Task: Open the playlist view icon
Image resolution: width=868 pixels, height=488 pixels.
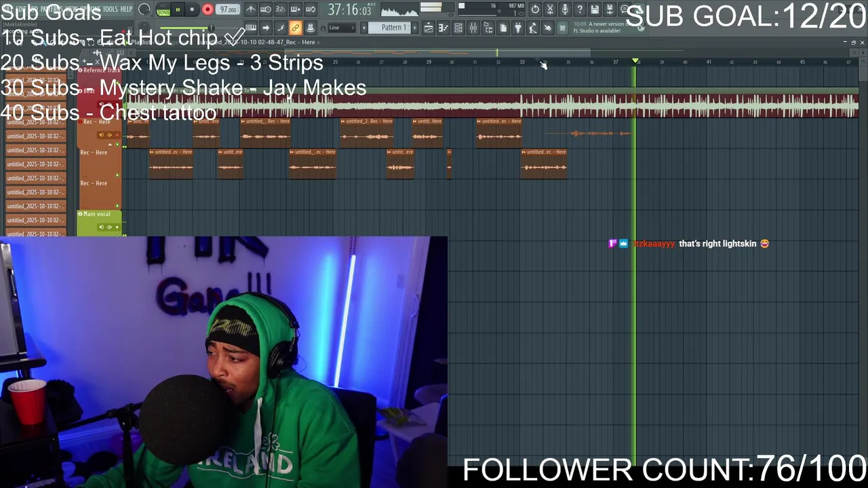Action: coord(429,28)
